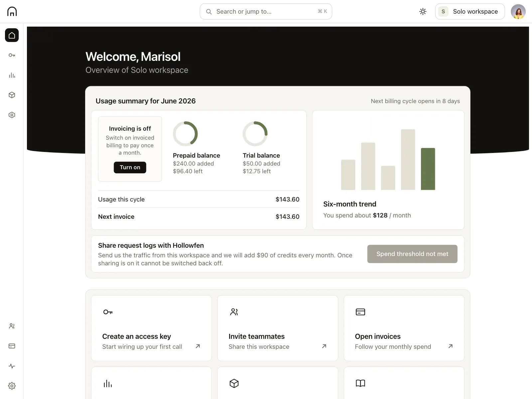
Task: Click the '$50.00 added' trial value
Action: tap(261, 164)
